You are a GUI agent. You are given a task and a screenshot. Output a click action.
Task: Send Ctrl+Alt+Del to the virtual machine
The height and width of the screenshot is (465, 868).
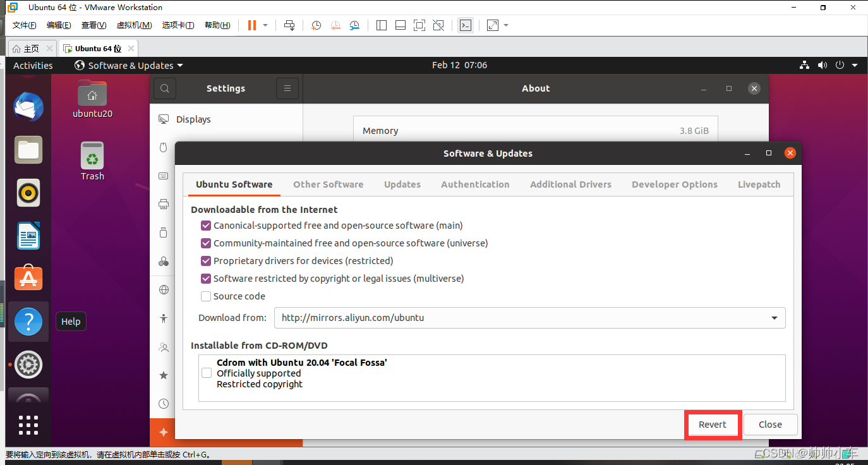click(289, 25)
